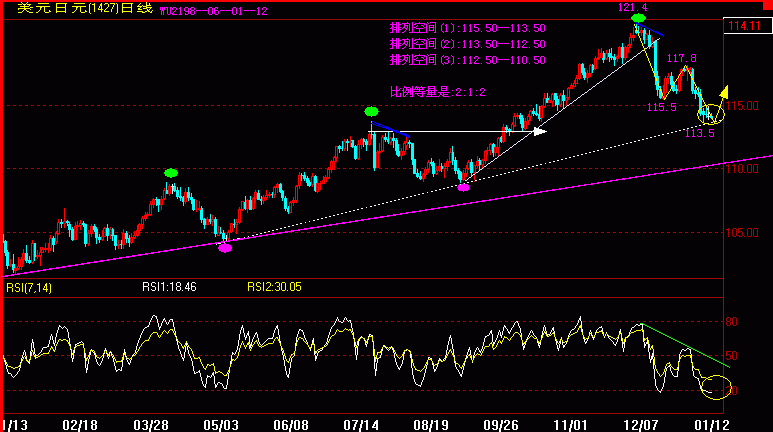Click the 07/14 date label
The image size is (773, 432).
pyautogui.click(x=361, y=425)
